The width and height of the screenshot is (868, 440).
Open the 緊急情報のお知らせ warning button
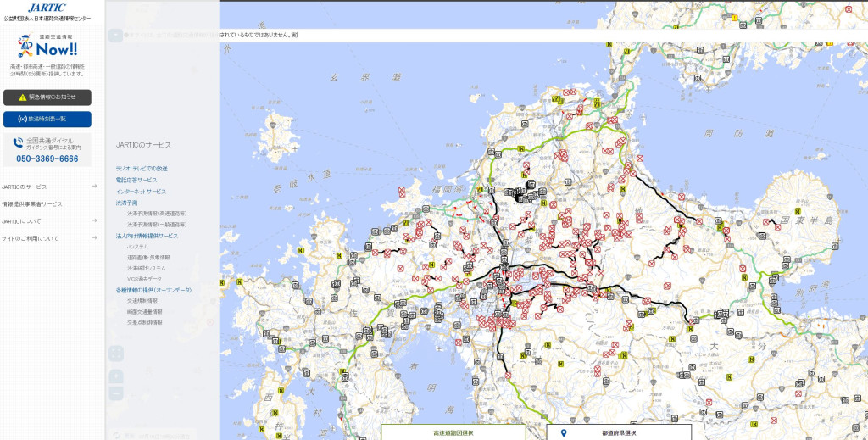[47, 97]
